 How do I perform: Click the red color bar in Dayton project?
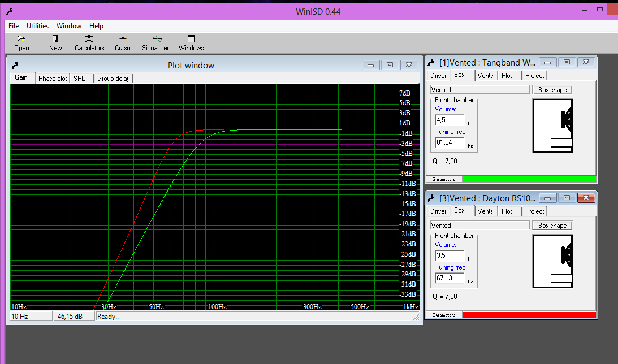click(529, 315)
